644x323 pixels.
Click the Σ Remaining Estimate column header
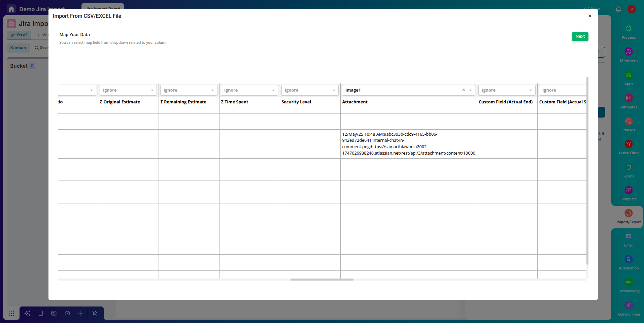[x=183, y=102]
